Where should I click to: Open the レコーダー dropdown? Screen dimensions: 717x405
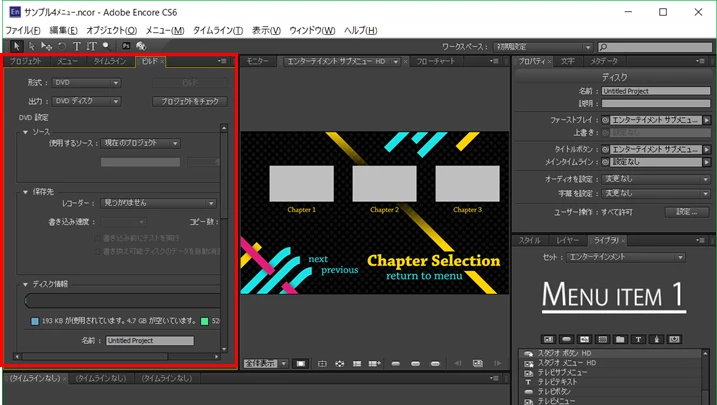pos(158,203)
